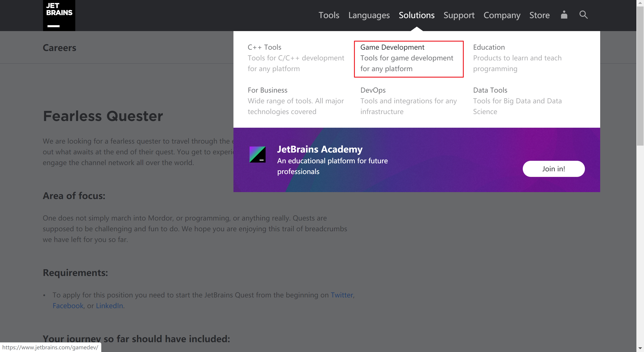Click the JetBrains Academy logo icon

[x=257, y=155]
